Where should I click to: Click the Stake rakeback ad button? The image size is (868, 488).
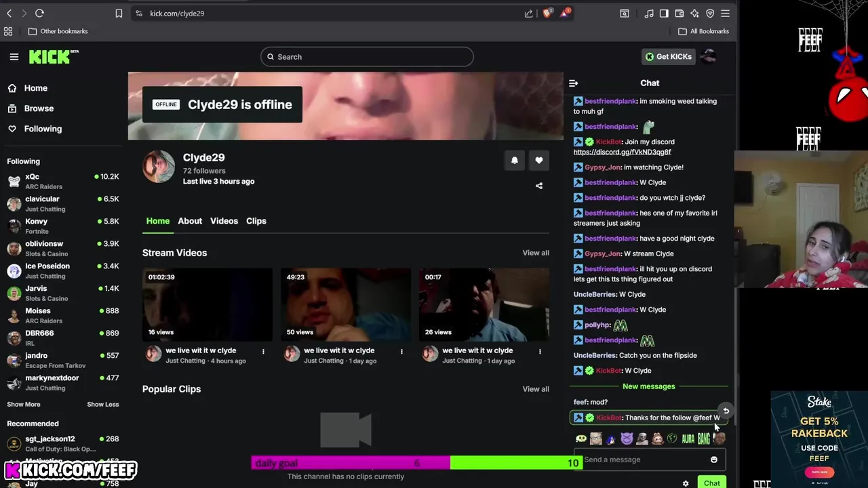click(819, 472)
